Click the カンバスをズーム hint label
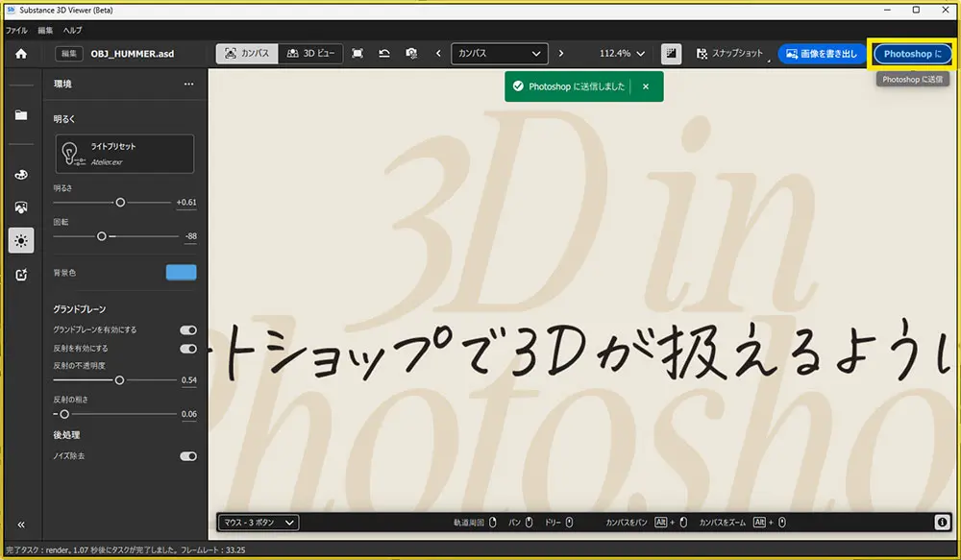 pyautogui.click(x=723, y=523)
